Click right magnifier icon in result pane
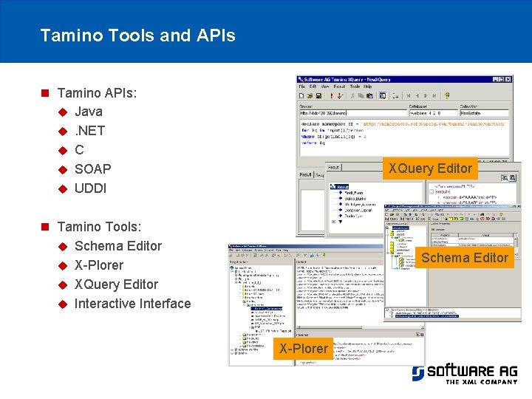This screenshot has height=399, width=532. (513, 178)
